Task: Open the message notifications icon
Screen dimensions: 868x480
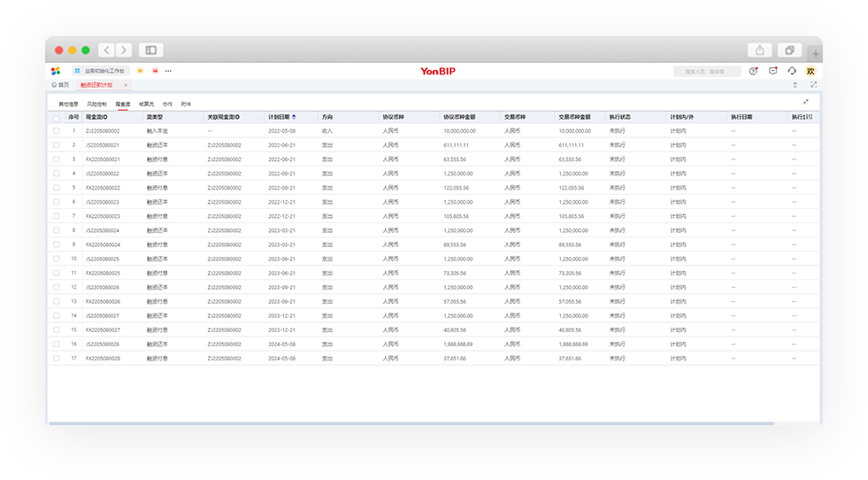Action: tap(772, 71)
